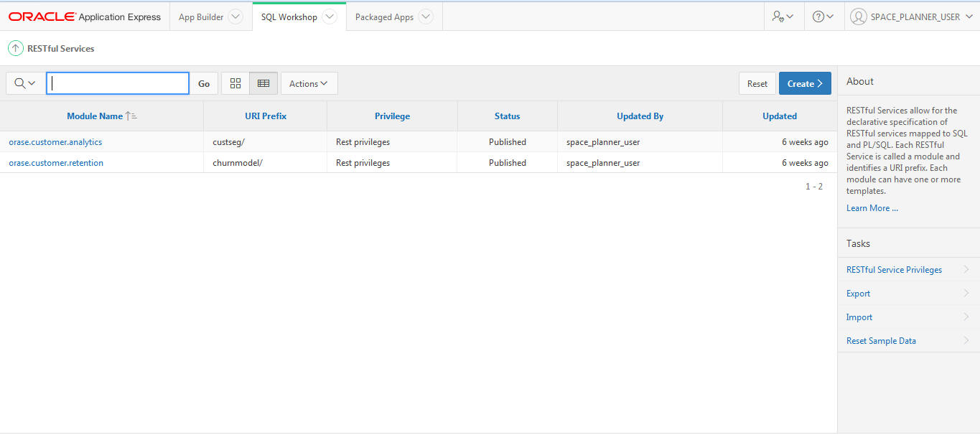The width and height of the screenshot is (980, 435).
Task: Open the SQL Workshop tab
Action: click(x=289, y=17)
